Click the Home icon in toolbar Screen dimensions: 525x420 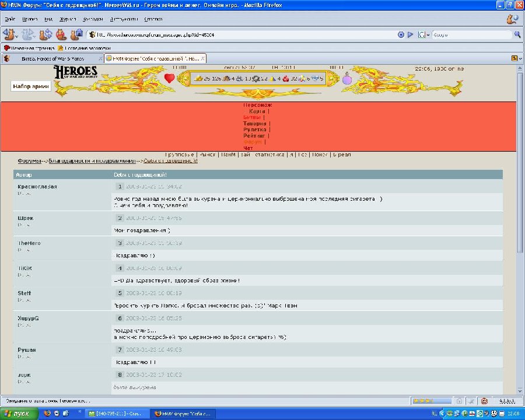76,34
